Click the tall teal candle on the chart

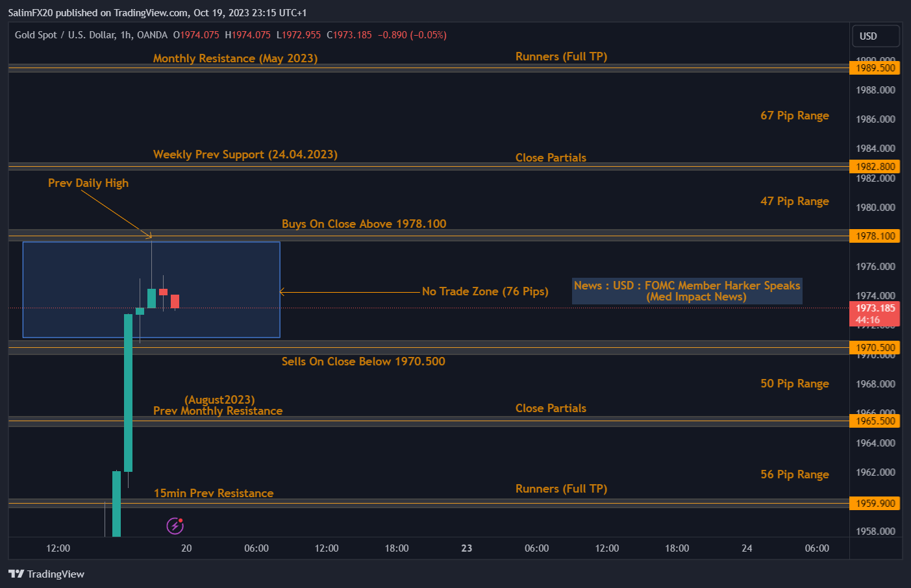click(129, 389)
